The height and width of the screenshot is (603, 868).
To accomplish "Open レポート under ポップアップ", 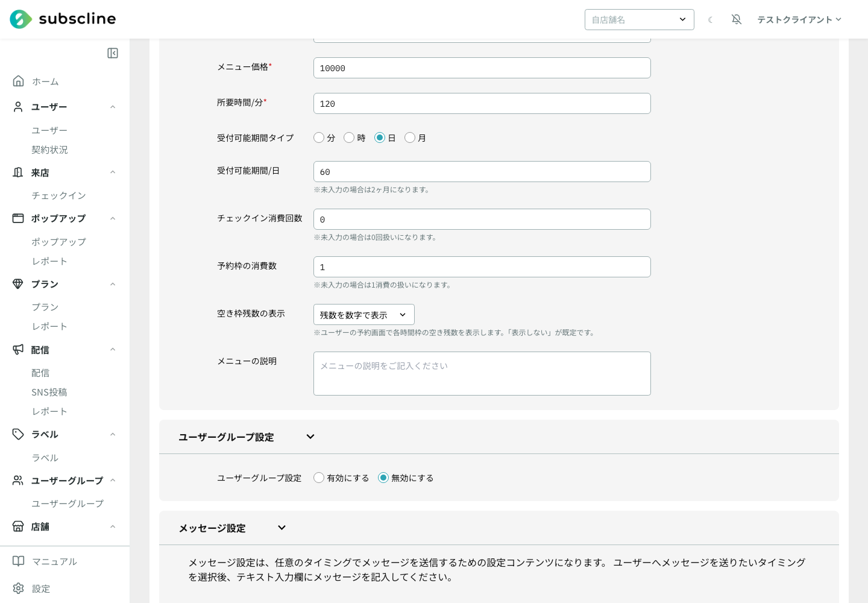I will [49, 261].
